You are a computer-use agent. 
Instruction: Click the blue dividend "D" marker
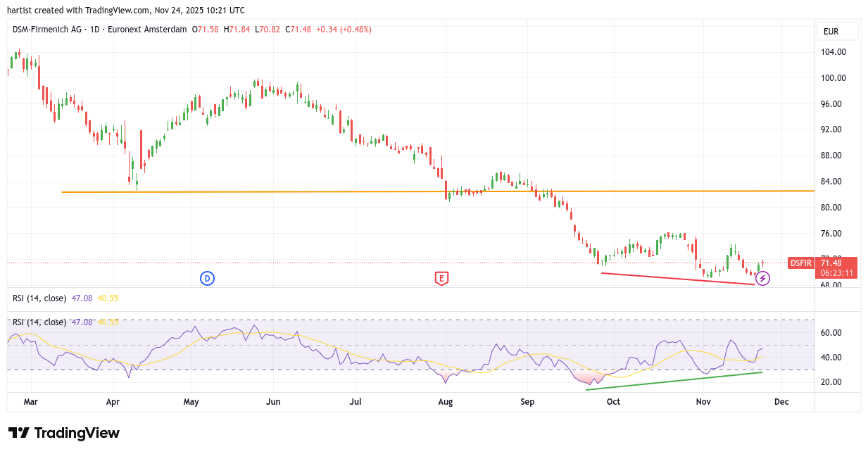coord(207,278)
